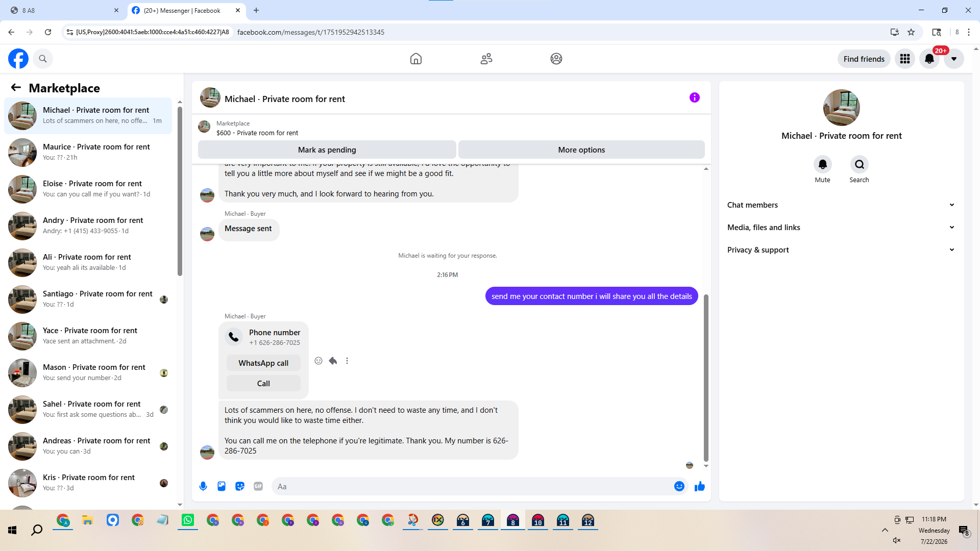The image size is (980, 551).
Task: Click Michael's large profile thumbnail in right panel
Action: click(841, 108)
